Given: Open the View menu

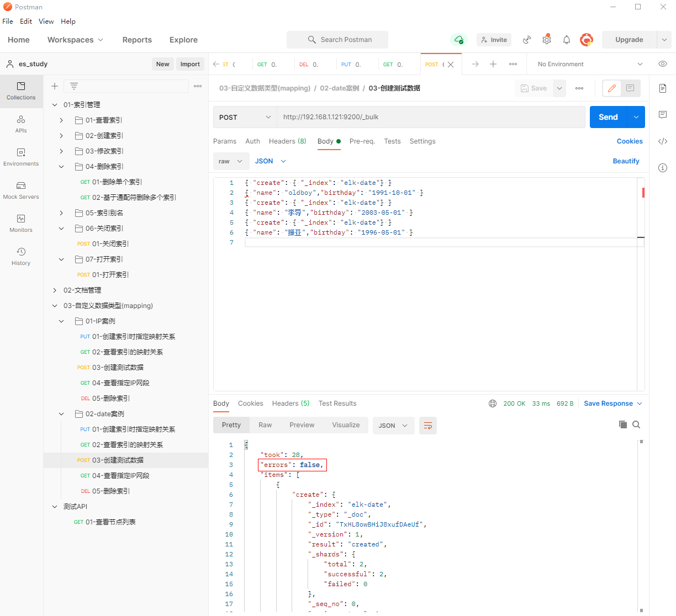Looking at the screenshot, I should [46, 22].
